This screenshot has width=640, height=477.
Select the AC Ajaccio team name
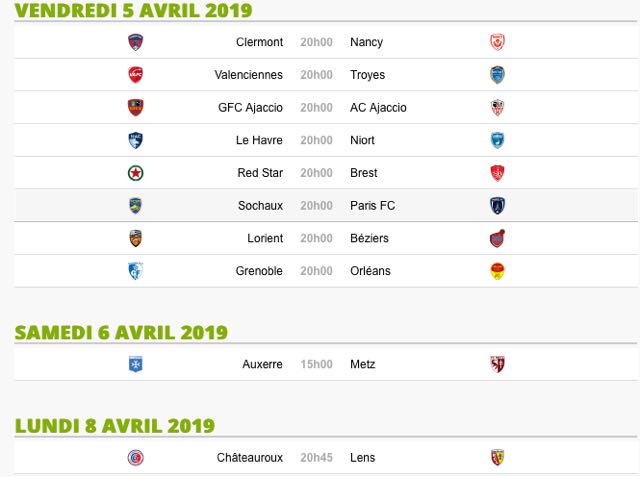pos(378,108)
